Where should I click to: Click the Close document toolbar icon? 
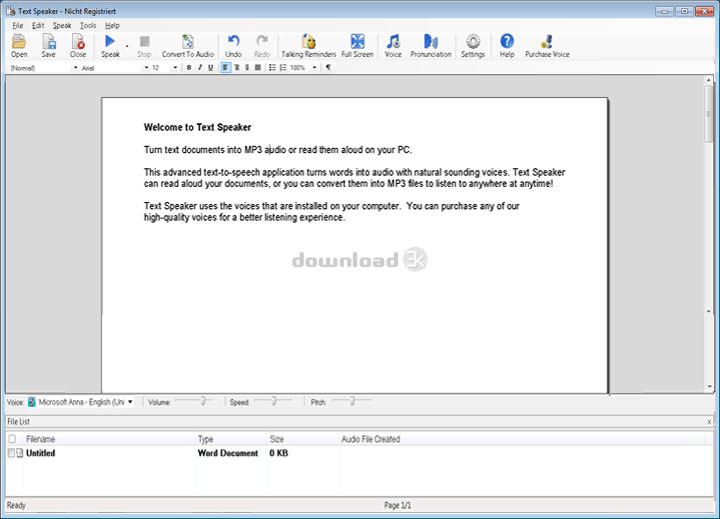point(78,45)
